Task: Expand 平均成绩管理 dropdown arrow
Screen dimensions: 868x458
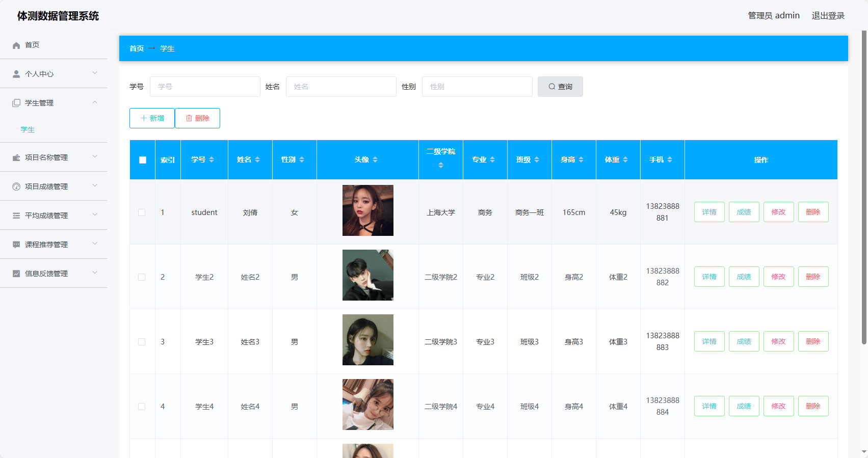Action: coord(95,215)
